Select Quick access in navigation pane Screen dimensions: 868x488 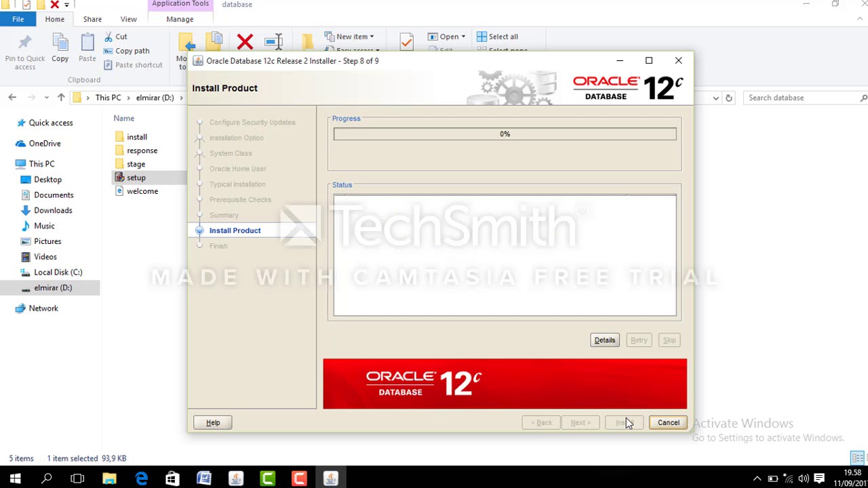click(51, 123)
